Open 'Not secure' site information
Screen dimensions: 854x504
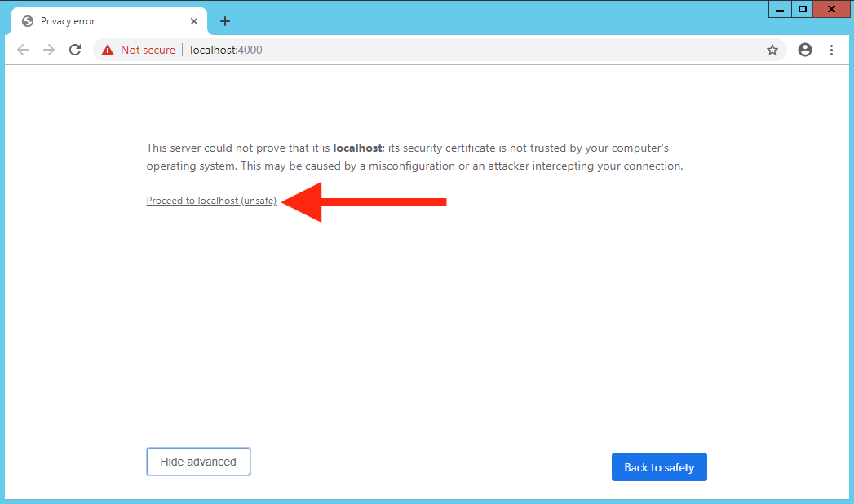pyautogui.click(x=148, y=50)
